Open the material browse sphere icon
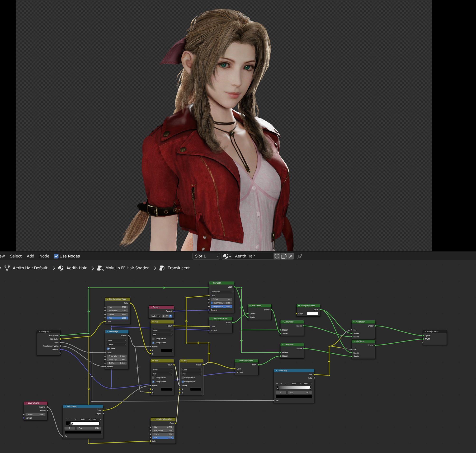This screenshot has height=453, width=476. tap(227, 256)
